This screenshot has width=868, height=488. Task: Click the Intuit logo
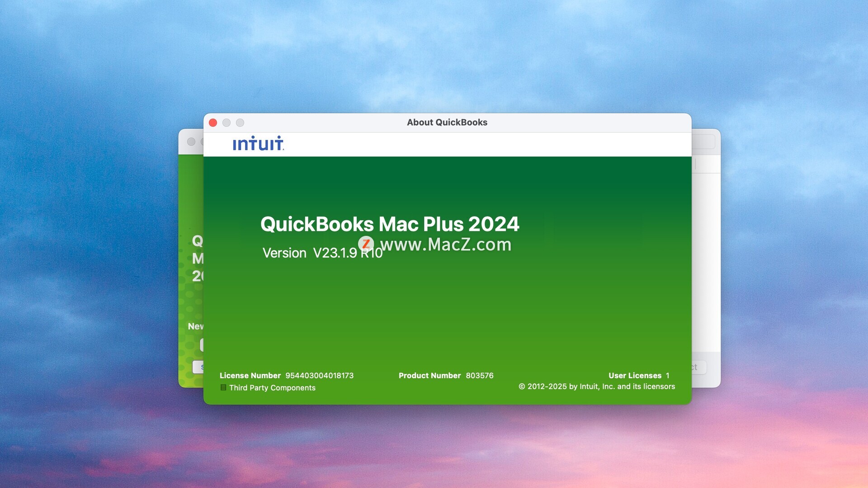(258, 143)
